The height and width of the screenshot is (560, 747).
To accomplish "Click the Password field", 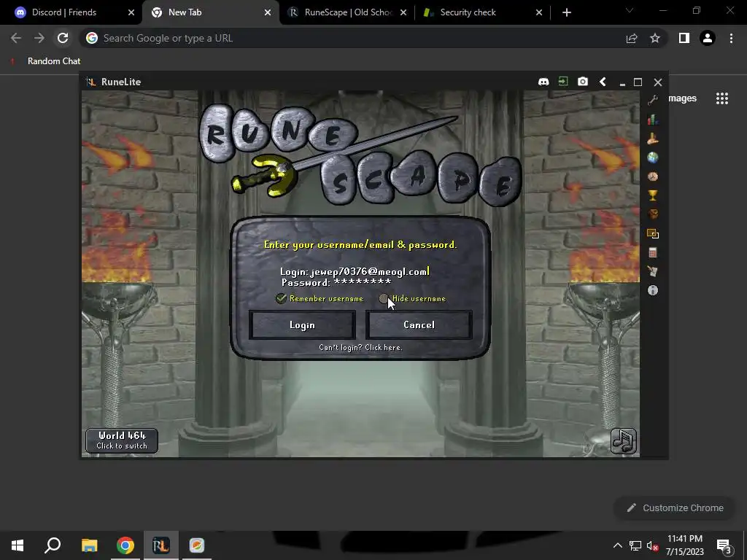I will (x=336, y=282).
